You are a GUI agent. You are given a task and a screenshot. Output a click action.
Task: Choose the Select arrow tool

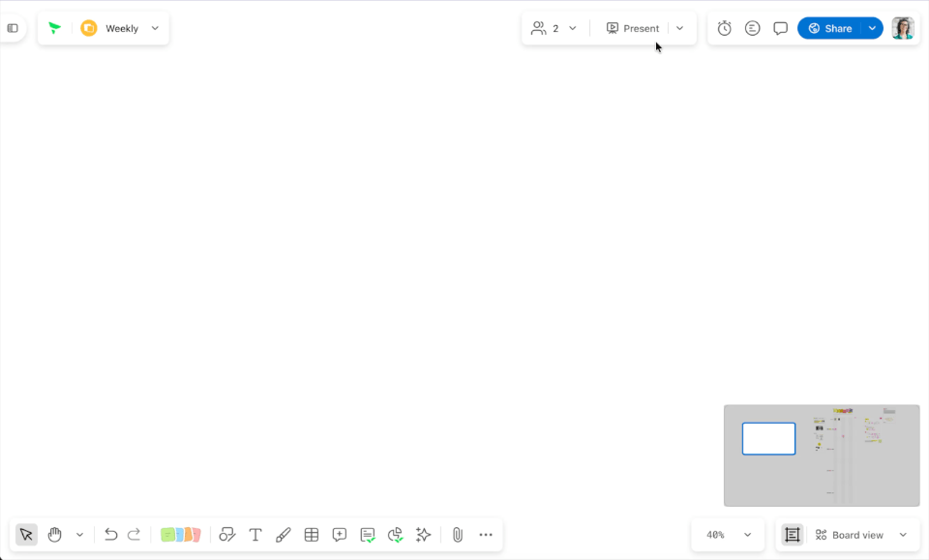point(26,535)
